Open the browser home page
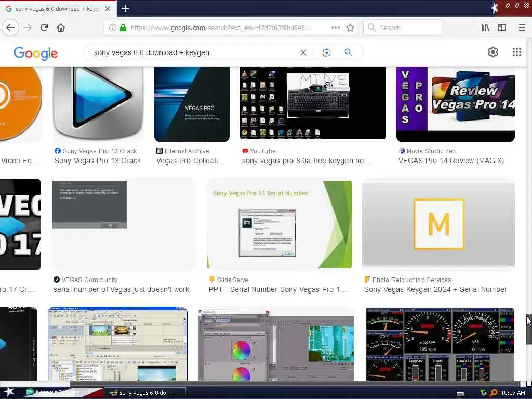Viewport: 532px width, 399px height. point(61,28)
